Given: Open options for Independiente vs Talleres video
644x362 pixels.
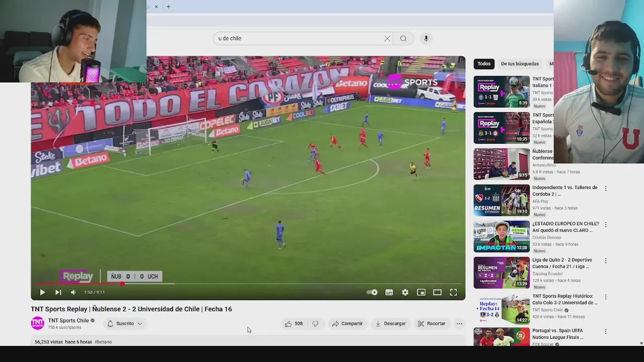Looking at the screenshot, I should point(606,188).
